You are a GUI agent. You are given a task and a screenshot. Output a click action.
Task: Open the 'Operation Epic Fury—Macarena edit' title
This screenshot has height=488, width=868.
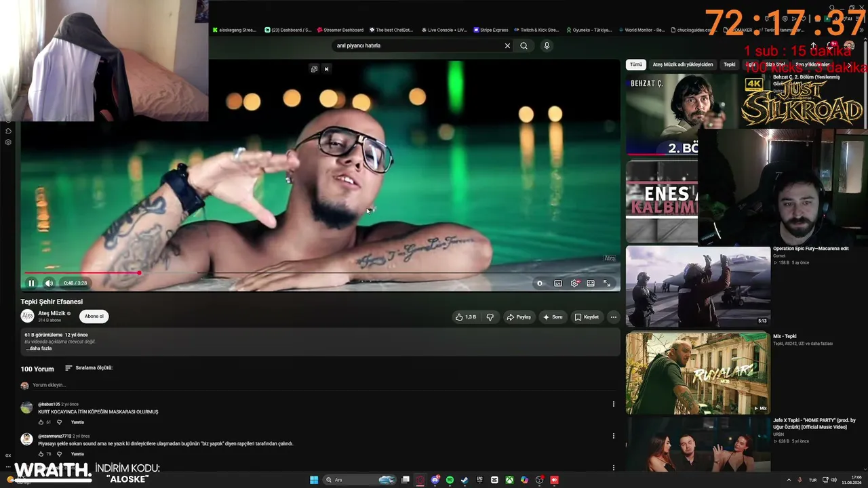[811, 249]
